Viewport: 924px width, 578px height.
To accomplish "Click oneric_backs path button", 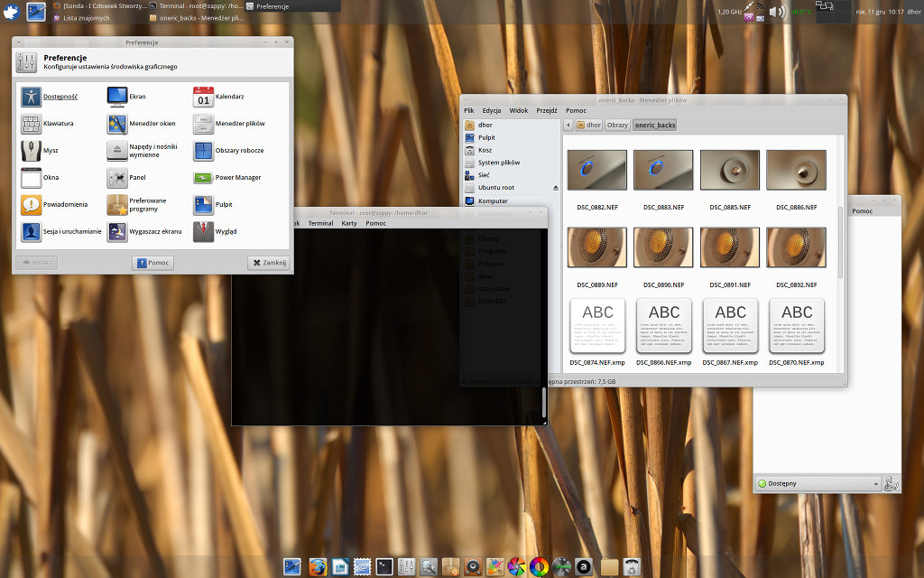I will (655, 125).
